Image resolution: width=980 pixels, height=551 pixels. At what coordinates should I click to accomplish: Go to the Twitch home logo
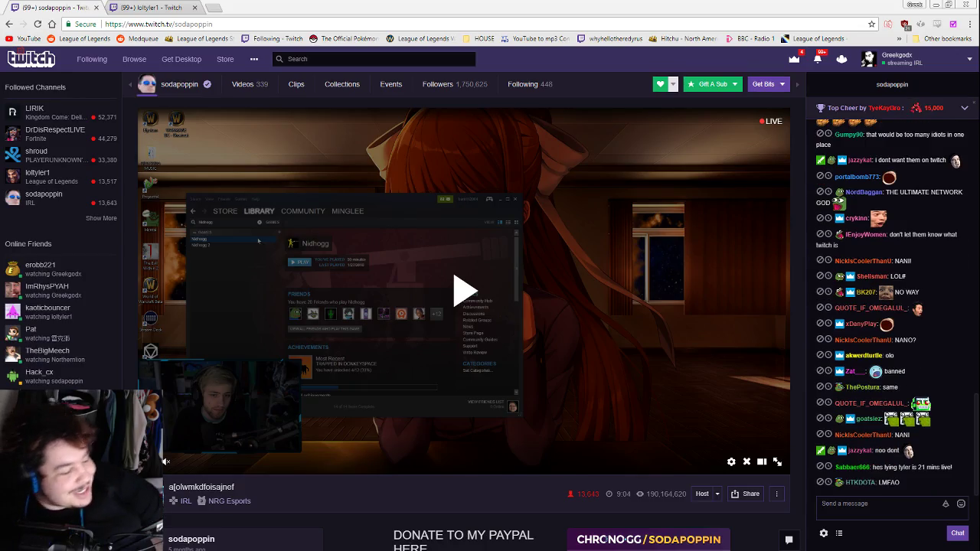point(31,59)
